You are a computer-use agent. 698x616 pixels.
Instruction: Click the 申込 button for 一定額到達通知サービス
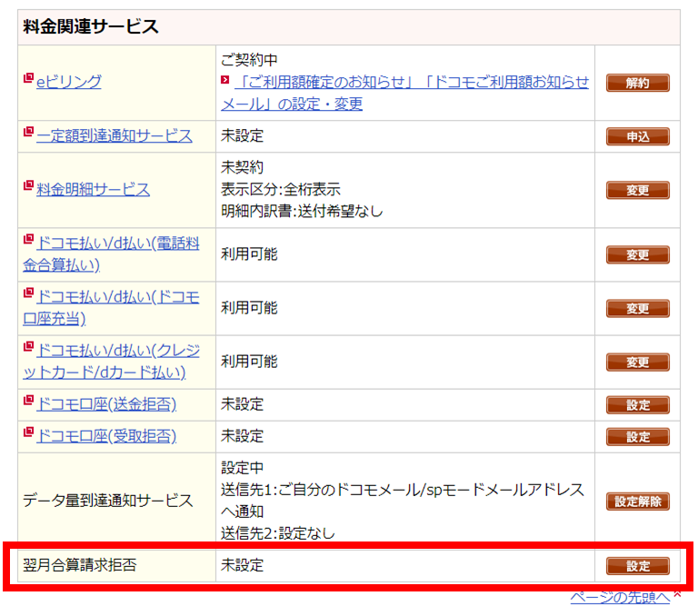637,136
